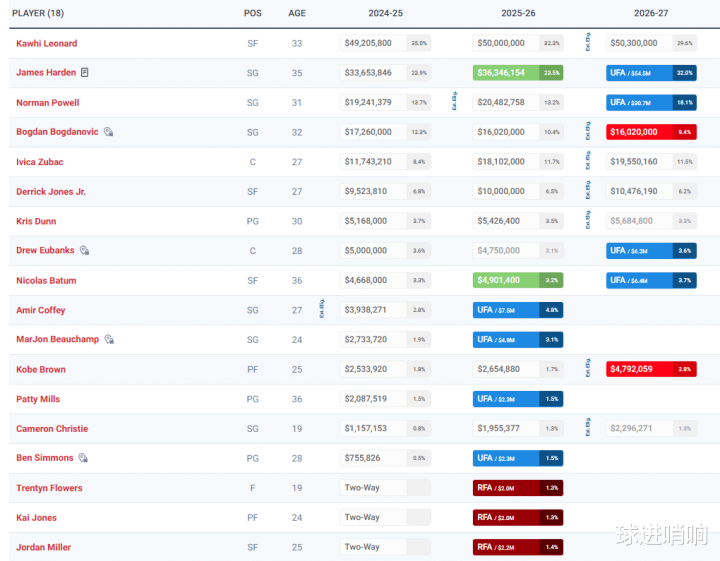Open the Trentyn Flowers link
This screenshot has height=561, width=720.
49,488
